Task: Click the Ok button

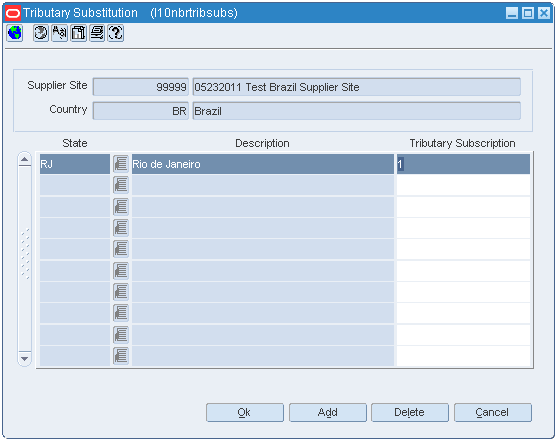Action: [245, 412]
